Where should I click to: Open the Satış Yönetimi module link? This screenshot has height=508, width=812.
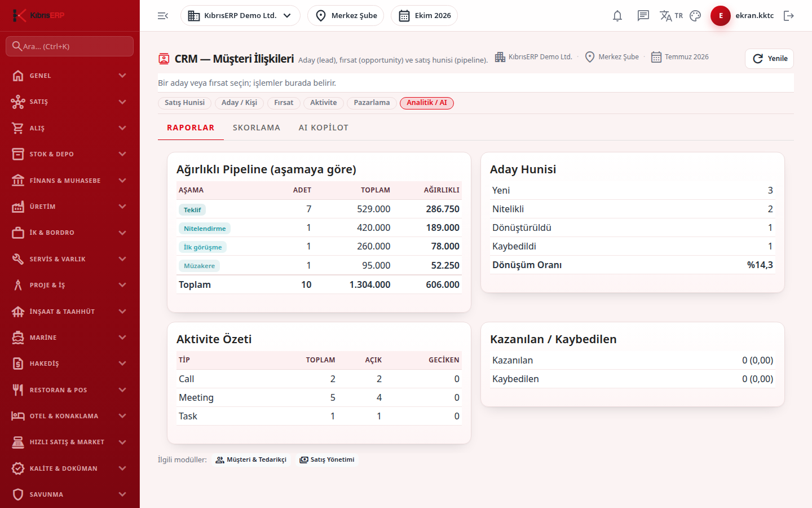pyautogui.click(x=327, y=460)
